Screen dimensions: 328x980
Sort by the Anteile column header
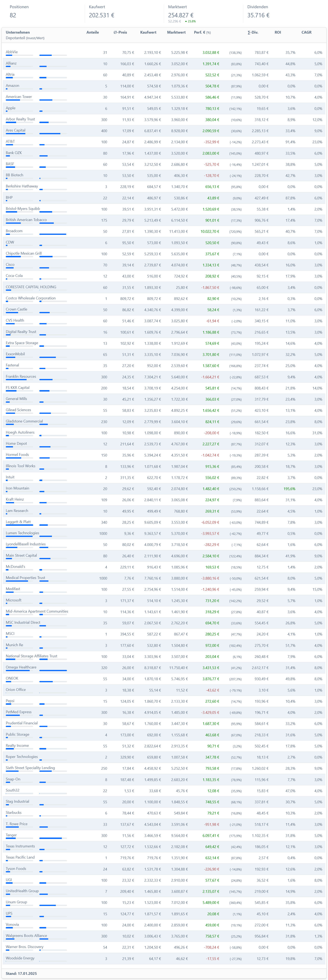(x=92, y=32)
